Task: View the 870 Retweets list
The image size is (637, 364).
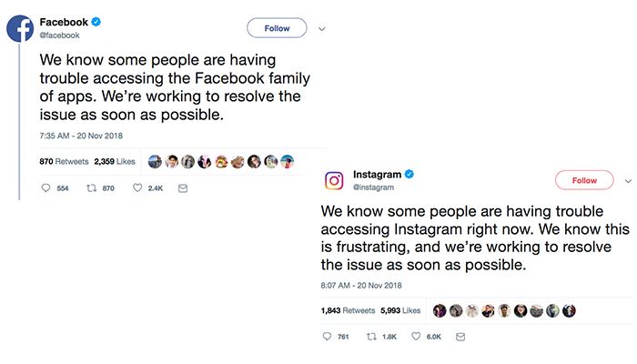Action: point(64,161)
